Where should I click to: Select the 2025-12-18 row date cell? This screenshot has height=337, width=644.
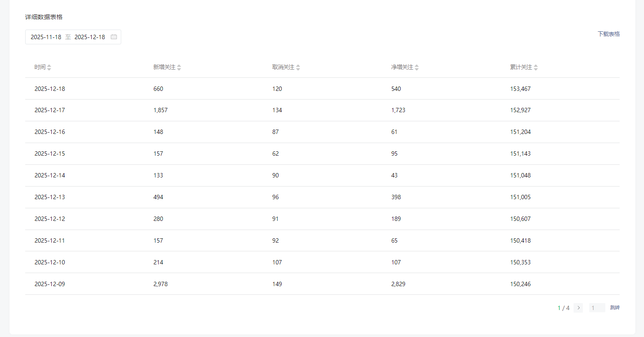pos(50,89)
